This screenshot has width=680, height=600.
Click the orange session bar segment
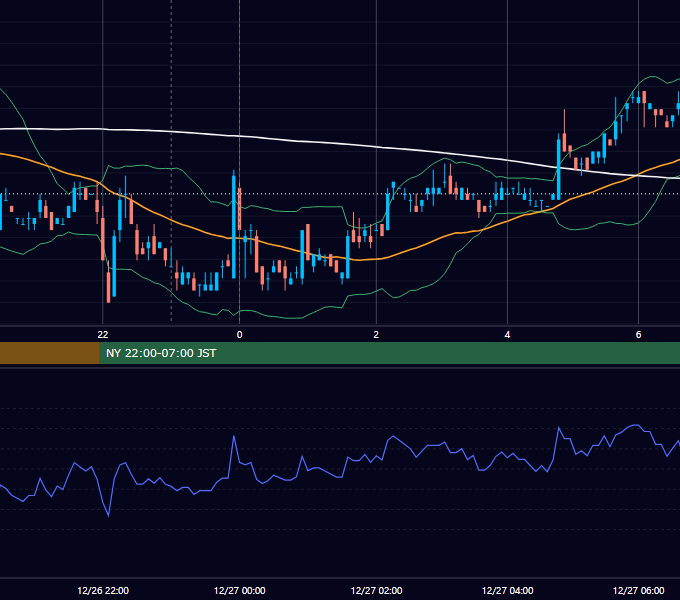coord(49,353)
